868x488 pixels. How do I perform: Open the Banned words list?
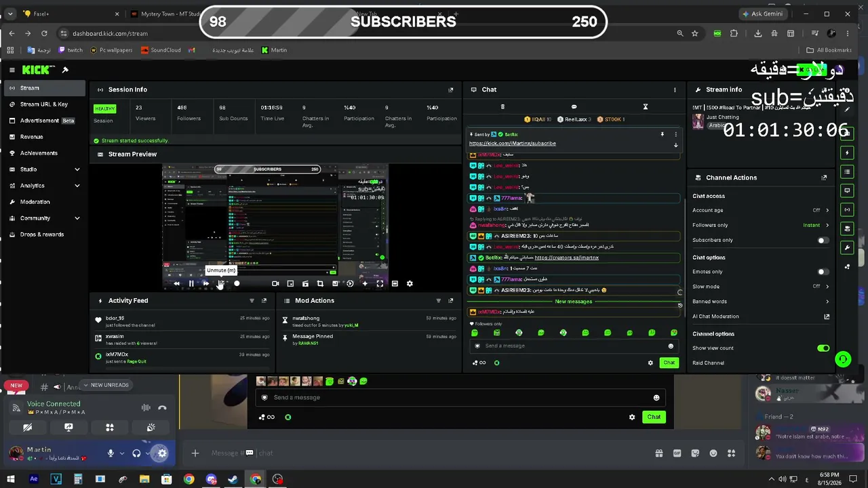click(x=760, y=302)
